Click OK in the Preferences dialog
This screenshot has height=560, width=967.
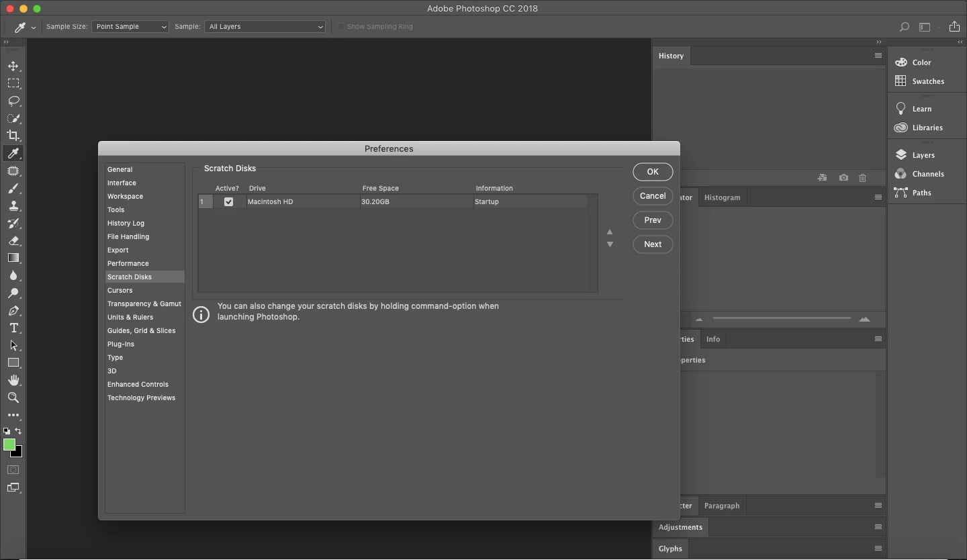[653, 172]
